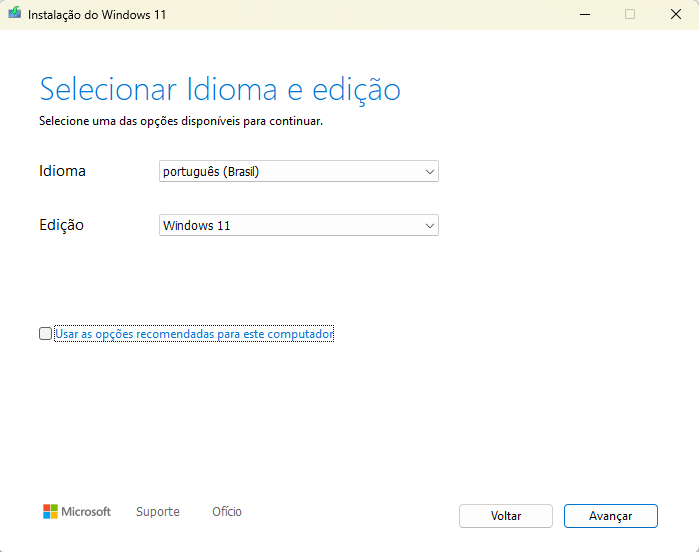Screen dimensions: 699x552
Task: Click the Avançar button
Action: (610, 516)
